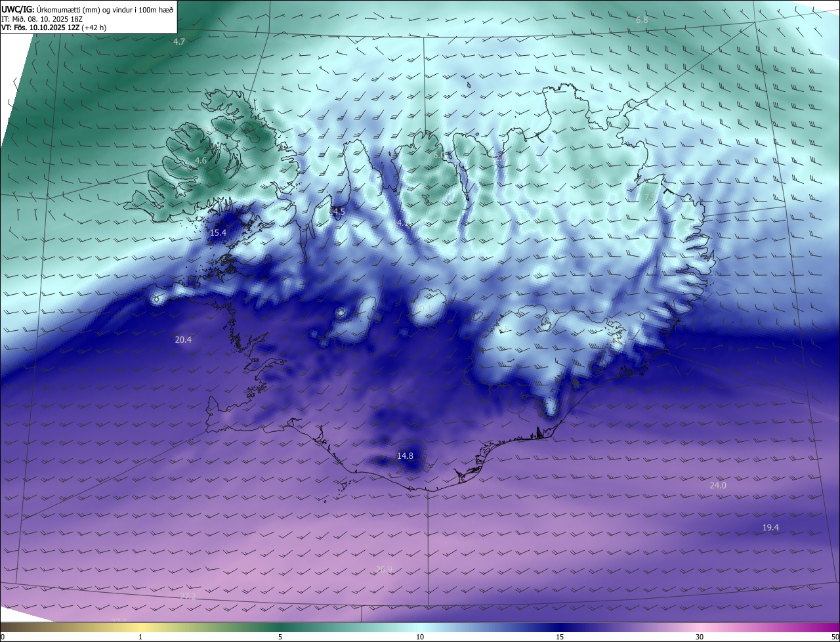The width and height of the screenshot is (840, 642).
Task: Click the 6.8 value label
Action: pyautogui.click(x=642, y=20)
